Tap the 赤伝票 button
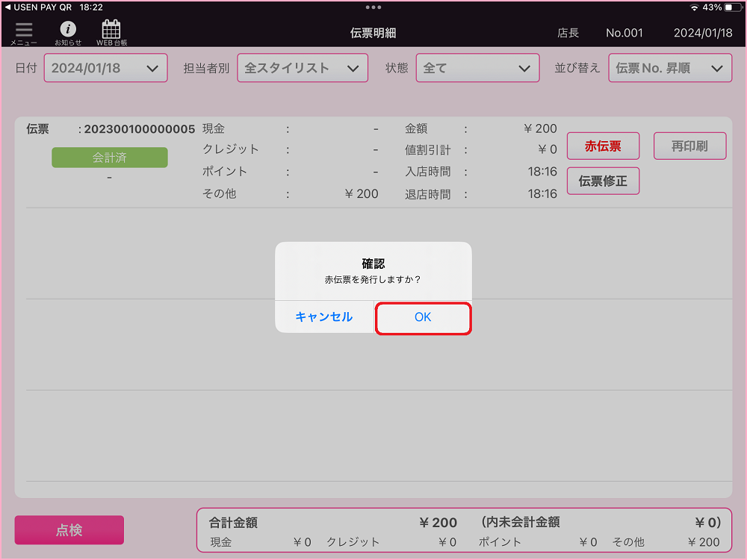The image size is (747, 560). pos(603,146)
